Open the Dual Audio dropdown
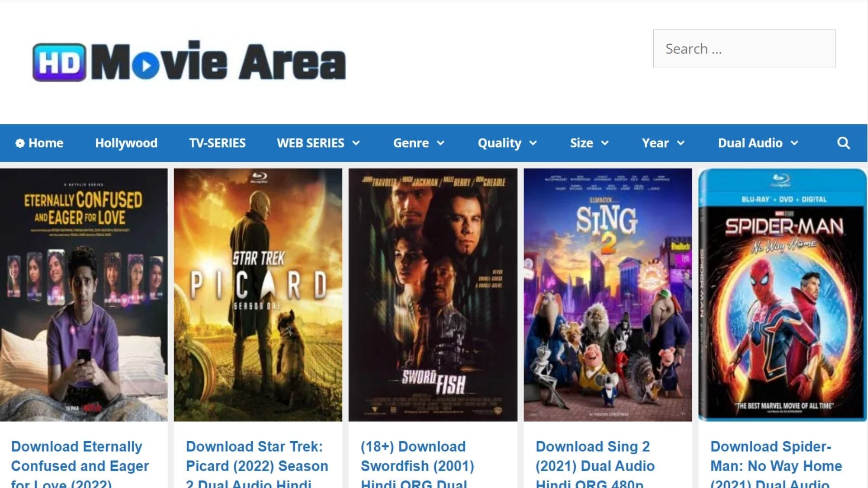This screenshot has width=868, height=488. point(758,143)
